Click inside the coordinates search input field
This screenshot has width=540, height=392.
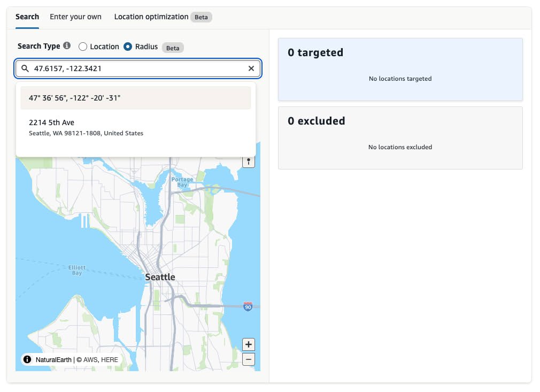click(x=134, y=68)
